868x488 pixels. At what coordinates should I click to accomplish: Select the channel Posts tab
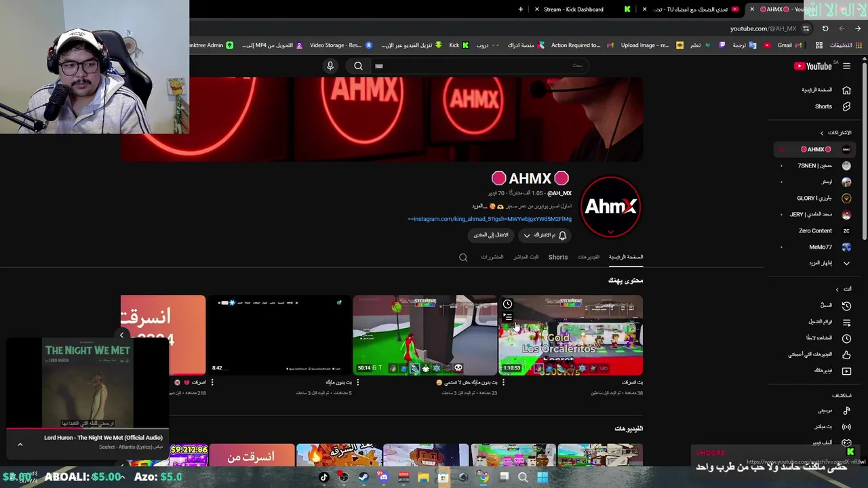pos(492,257)
